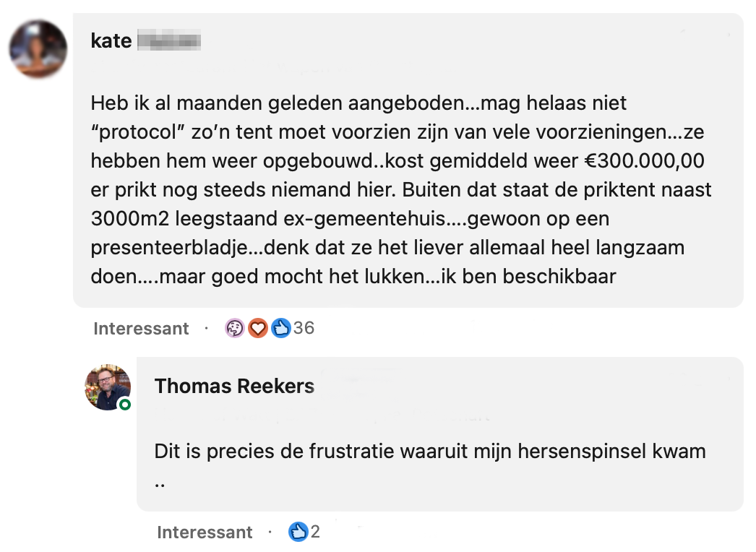Viewport: 756px width, 552px height.
Task: Click '3000m2 leegstaand ex-gemeentehuis' phrase
Action: [x=275, y=219]
